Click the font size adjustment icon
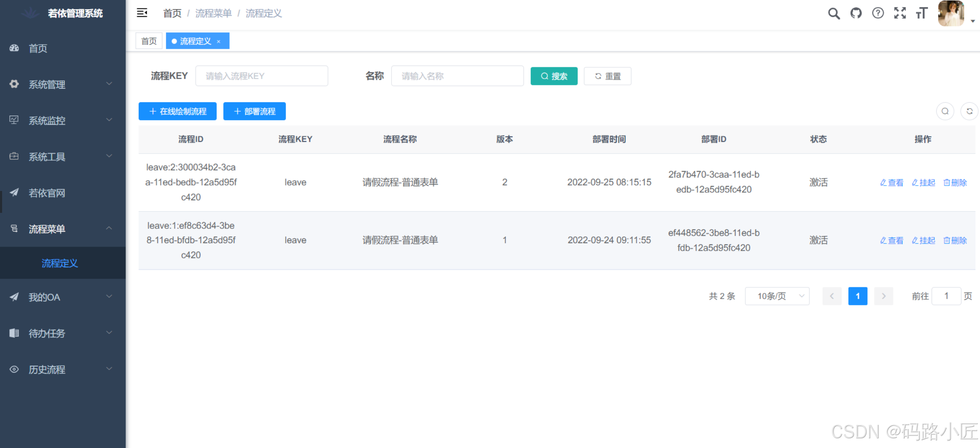The width and height of the screenshot is (980, 448). [x=922, y=13]
